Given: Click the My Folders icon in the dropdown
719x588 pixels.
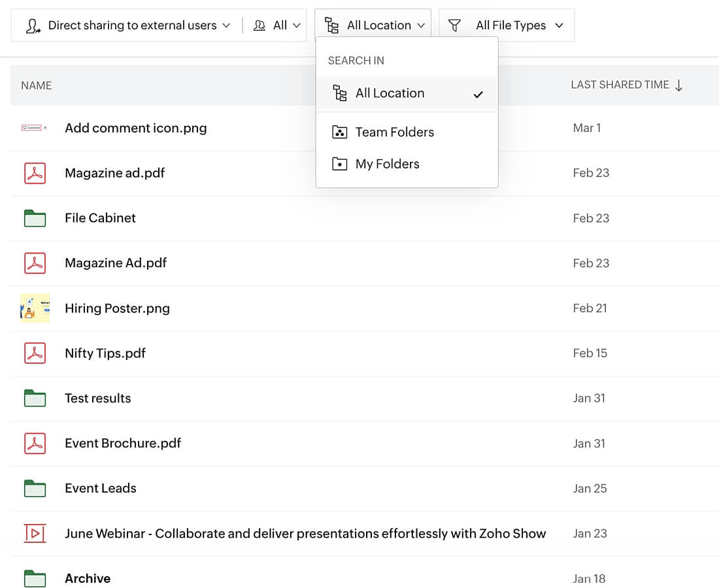Looking at the screenshot, I should [x=339, y=164].
